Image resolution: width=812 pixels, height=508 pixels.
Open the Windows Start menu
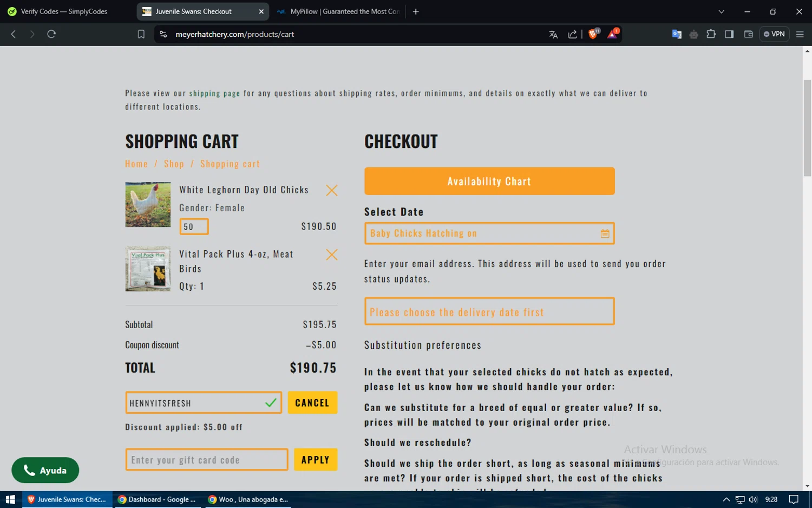click(10, 499)
